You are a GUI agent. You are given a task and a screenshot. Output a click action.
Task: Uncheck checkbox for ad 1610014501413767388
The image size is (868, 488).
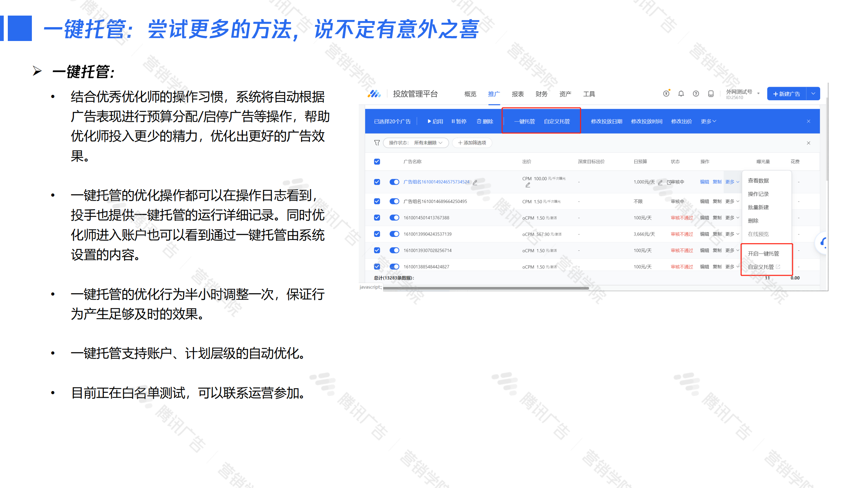(377, 218)
